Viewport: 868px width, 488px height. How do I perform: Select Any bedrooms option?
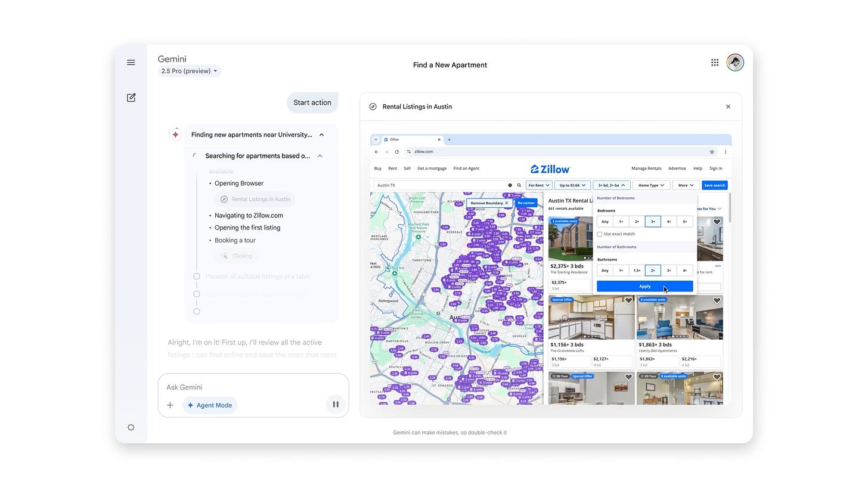pyautogui.click(x=605, y=222)
